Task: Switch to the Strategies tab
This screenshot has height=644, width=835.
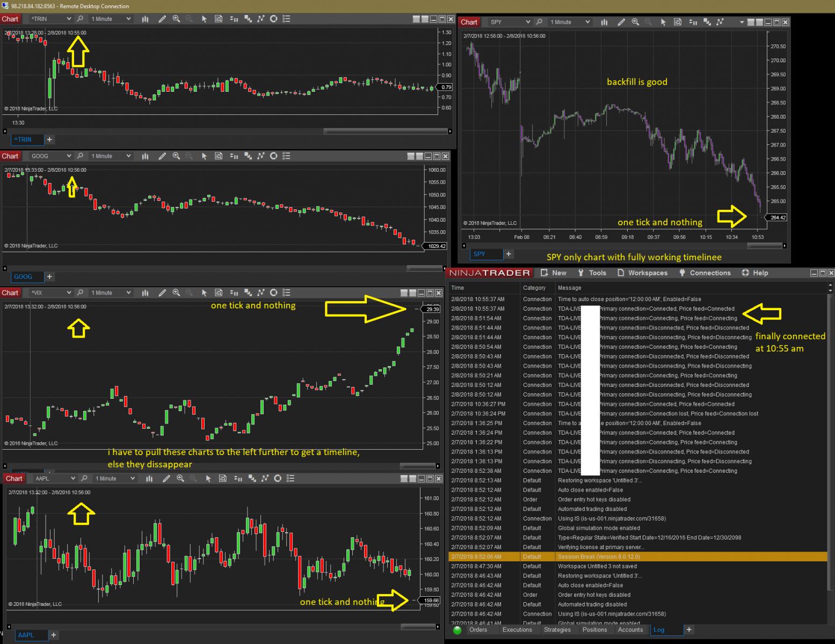Action: tap(557, 630)
